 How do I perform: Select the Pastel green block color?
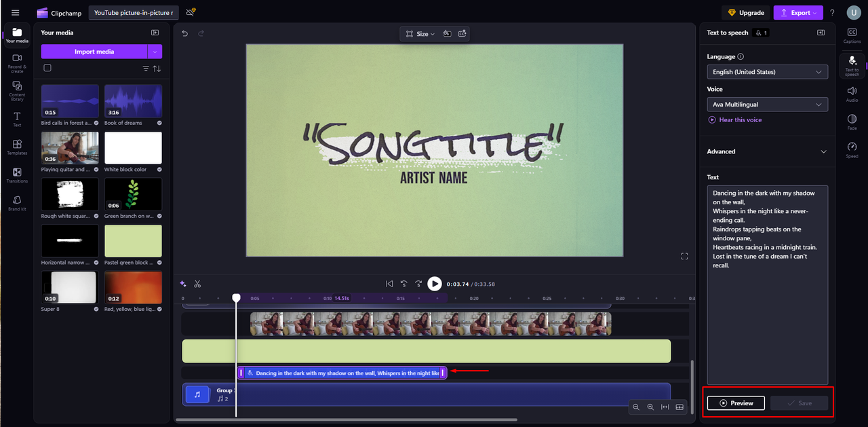pos(133,240)
